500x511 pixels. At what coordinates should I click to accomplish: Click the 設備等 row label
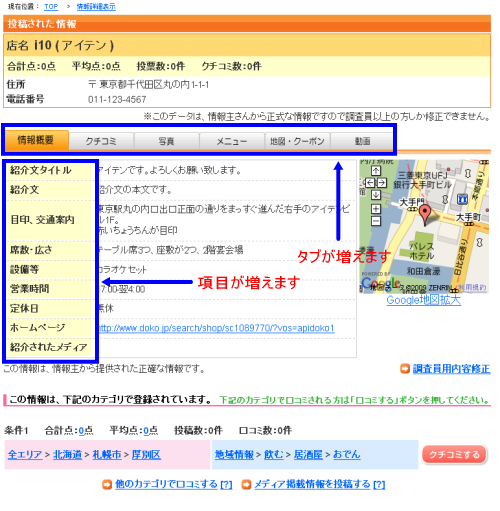[x=24, y=269]
